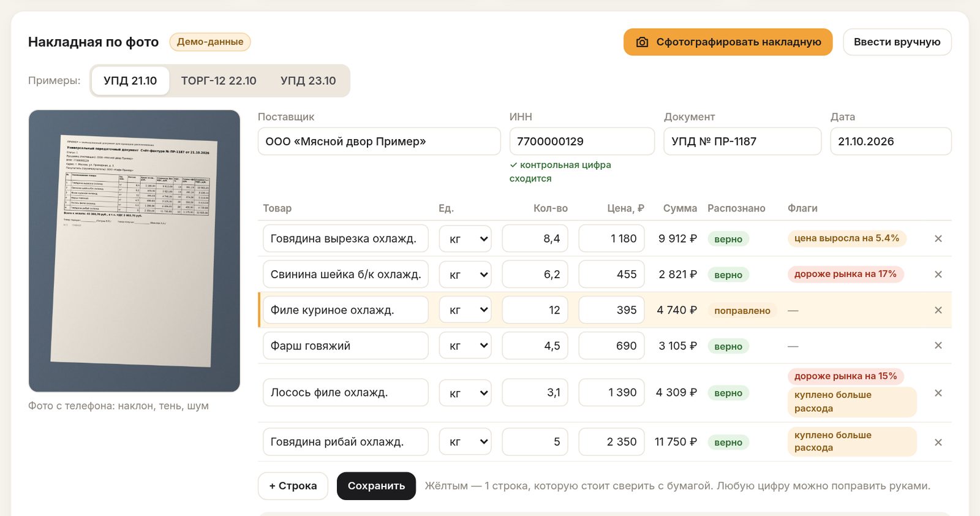Open unit dropdown for Говядина вырезка охлажд.
Viewport: 980px width, 516px height.
(466, 238)
